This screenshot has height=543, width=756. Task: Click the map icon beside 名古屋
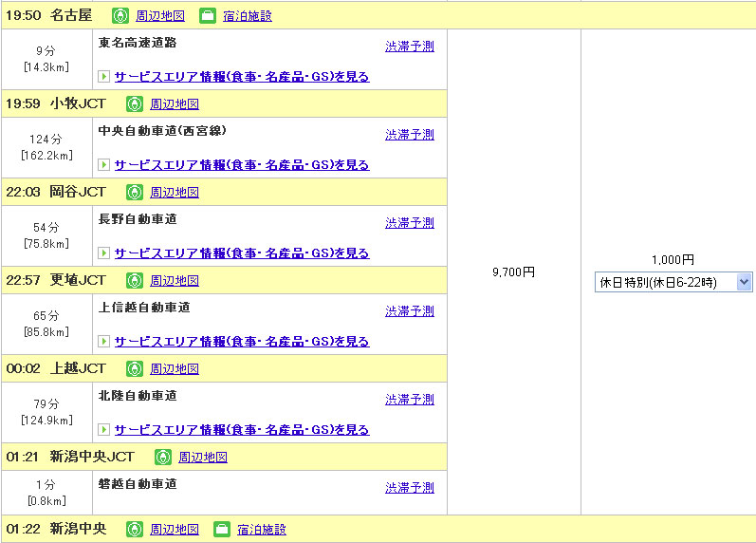pyautogui.click(x=120, y=16)
